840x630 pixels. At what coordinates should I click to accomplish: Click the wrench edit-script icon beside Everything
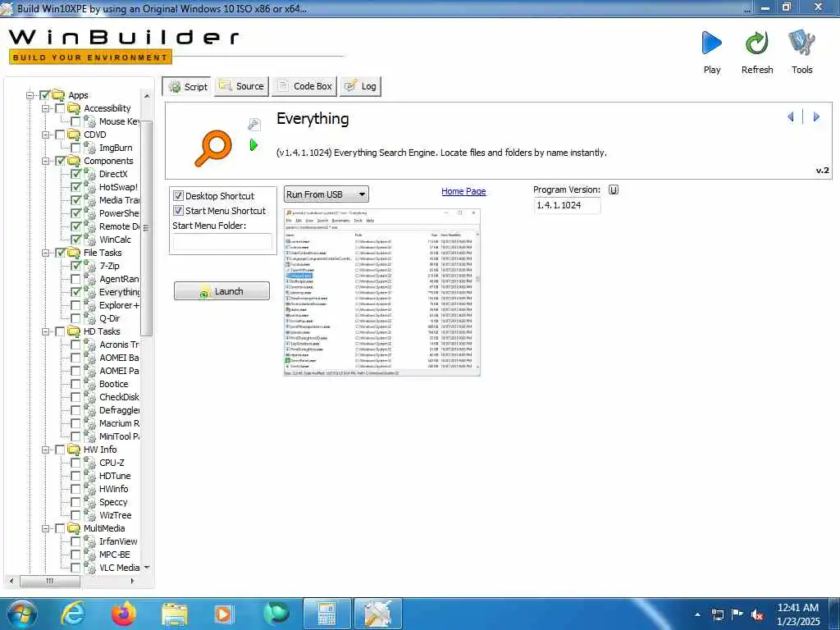254,125
